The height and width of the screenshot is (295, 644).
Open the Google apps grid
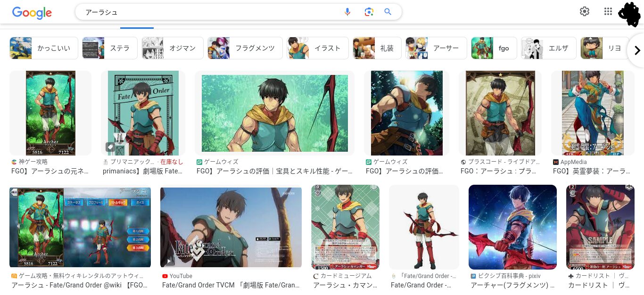point(608,12)
